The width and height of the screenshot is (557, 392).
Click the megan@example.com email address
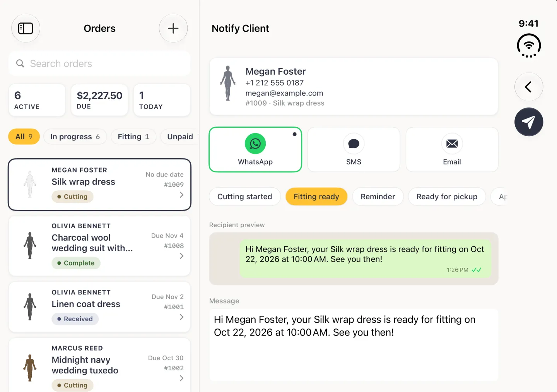click(284, 93)
